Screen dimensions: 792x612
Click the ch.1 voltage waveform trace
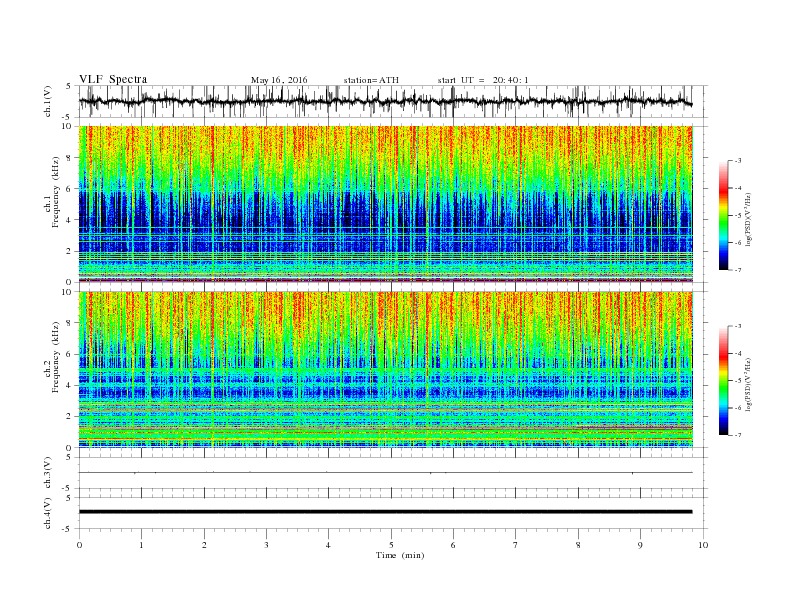[385, 101]
